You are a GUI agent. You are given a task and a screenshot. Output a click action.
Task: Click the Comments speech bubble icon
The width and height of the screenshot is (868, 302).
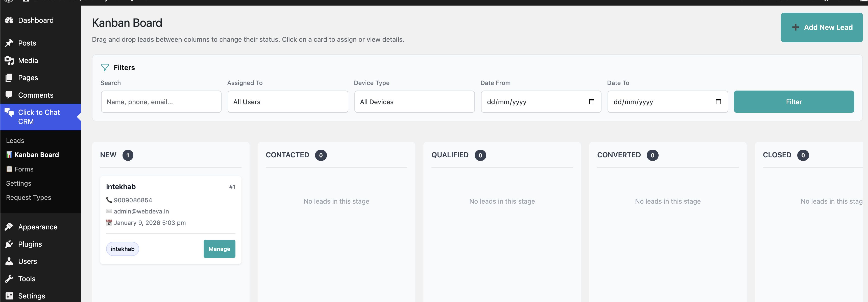click(9, 95)
